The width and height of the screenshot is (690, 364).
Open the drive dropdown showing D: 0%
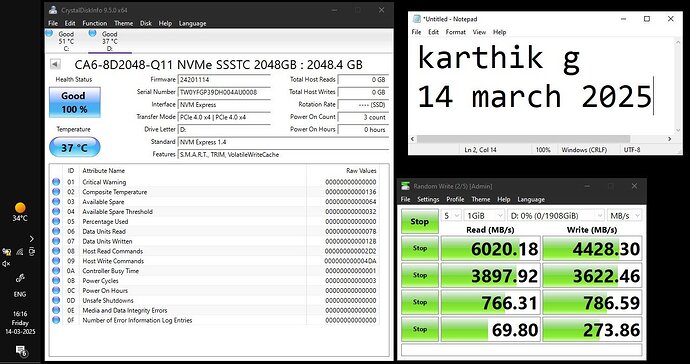point(556,216)
